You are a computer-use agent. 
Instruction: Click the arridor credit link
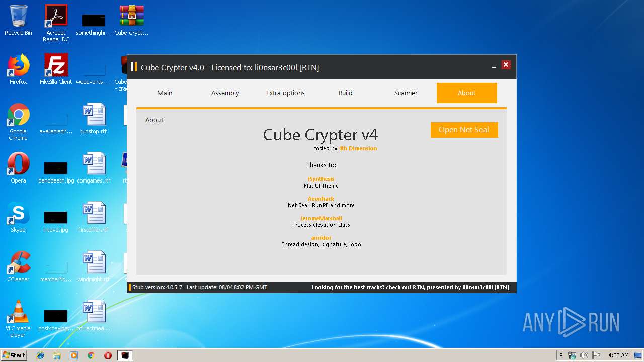[321, 238]
